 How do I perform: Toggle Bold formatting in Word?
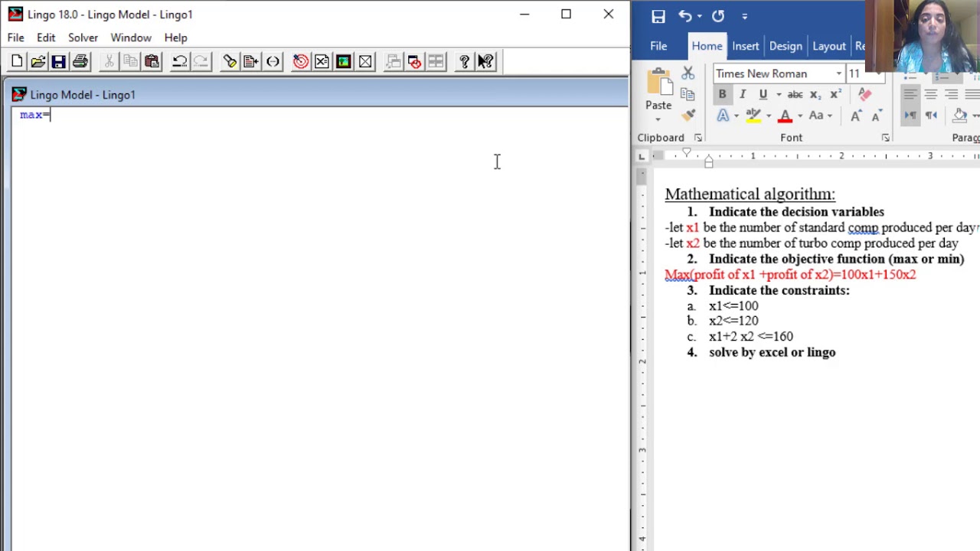722,94
